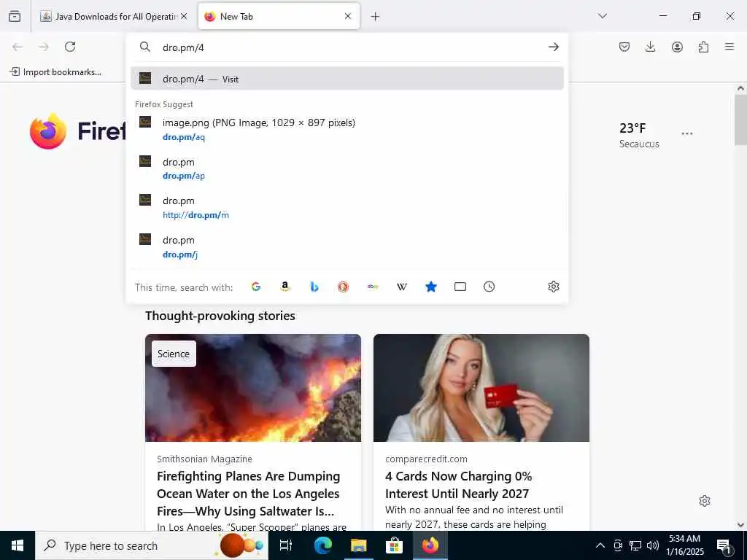Close the New Tab tab
The width and height of the screenshot is (747, 560).
click(x=348, y=16)
